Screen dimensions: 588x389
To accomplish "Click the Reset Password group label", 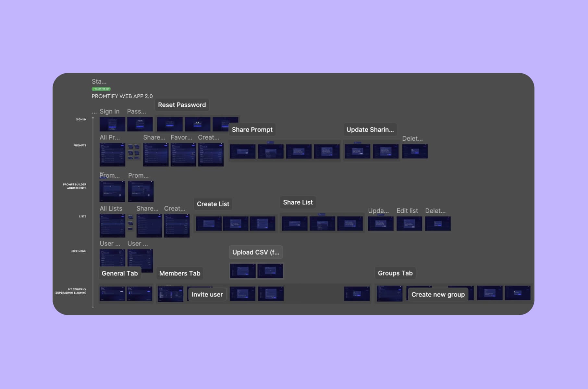I will [182, 105].
